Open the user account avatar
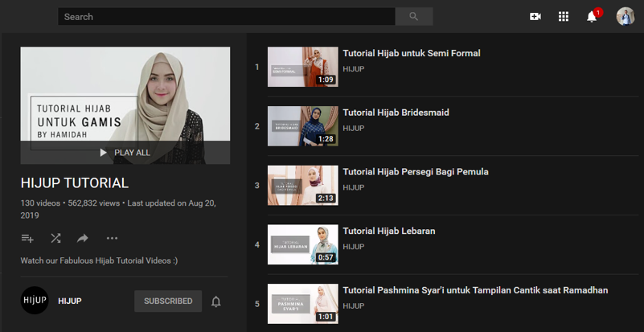The image size is (644, 332). click(626, 16)
